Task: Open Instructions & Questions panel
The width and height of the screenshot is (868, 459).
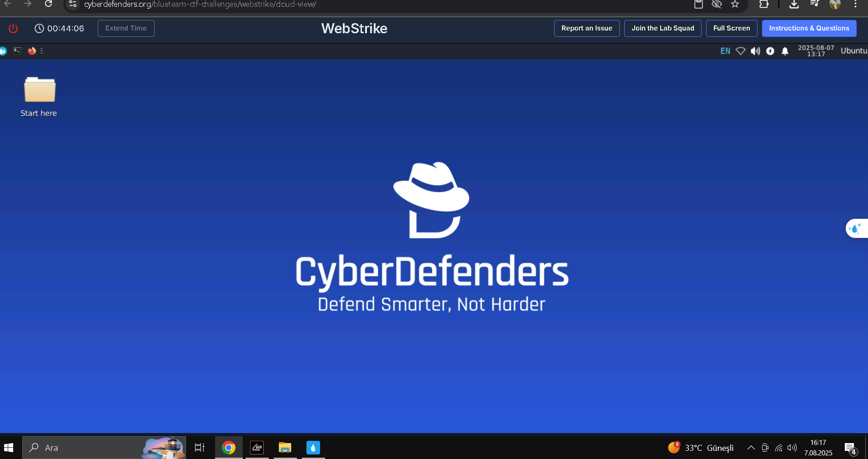Action: pos(809,28)
